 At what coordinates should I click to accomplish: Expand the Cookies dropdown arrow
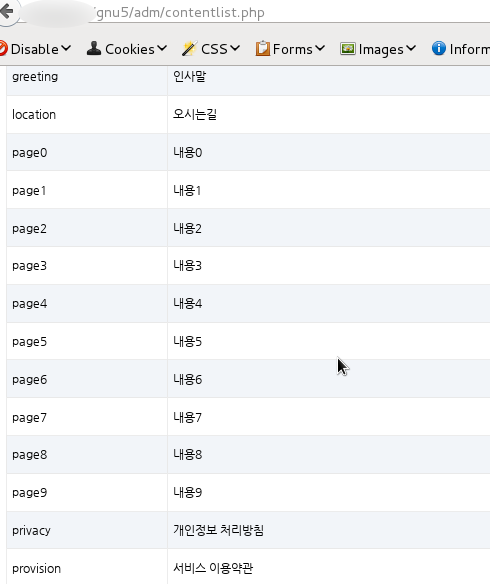[x=162, y=48]
